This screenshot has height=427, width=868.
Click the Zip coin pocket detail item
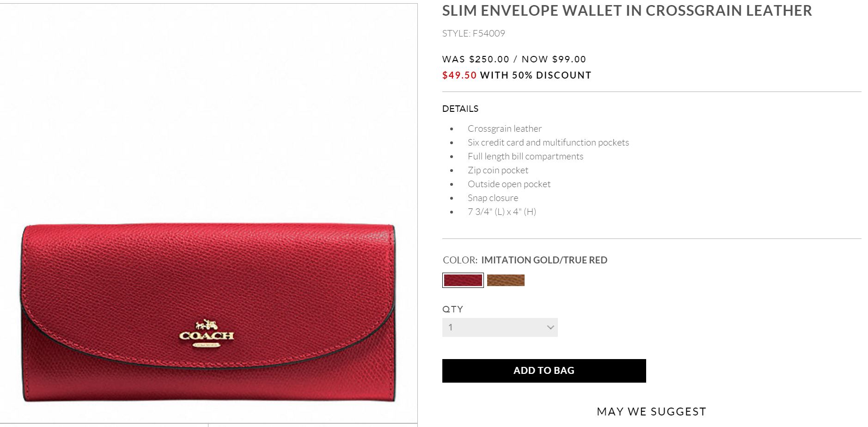pyautogui.click(x=498, y=170)
